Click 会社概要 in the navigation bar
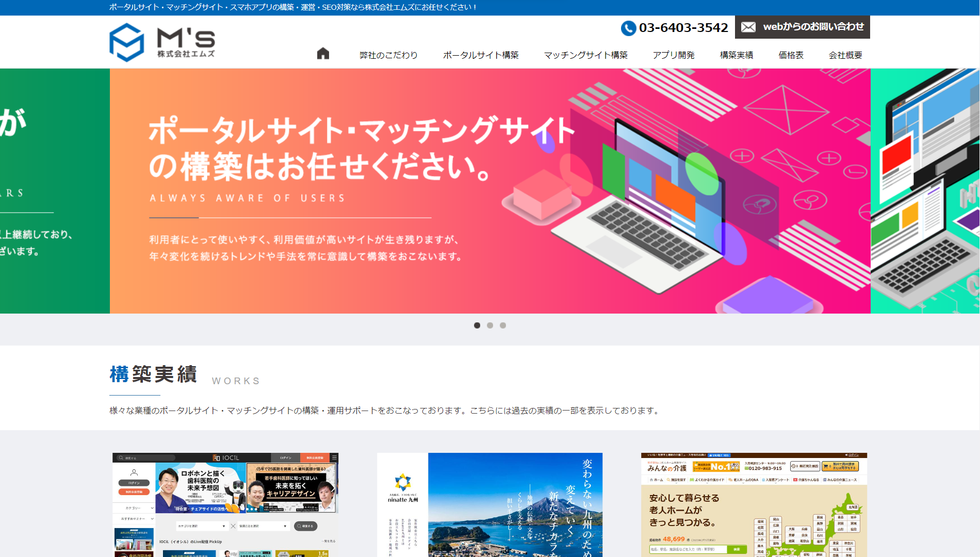 coord(845,55)
